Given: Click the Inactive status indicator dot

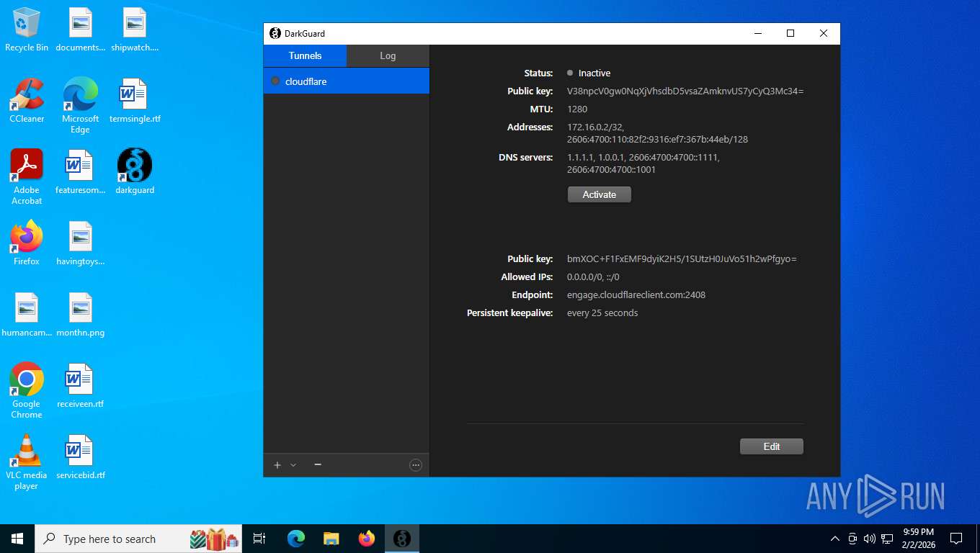Looking at the screenshot, I should [x=570, y=73].
